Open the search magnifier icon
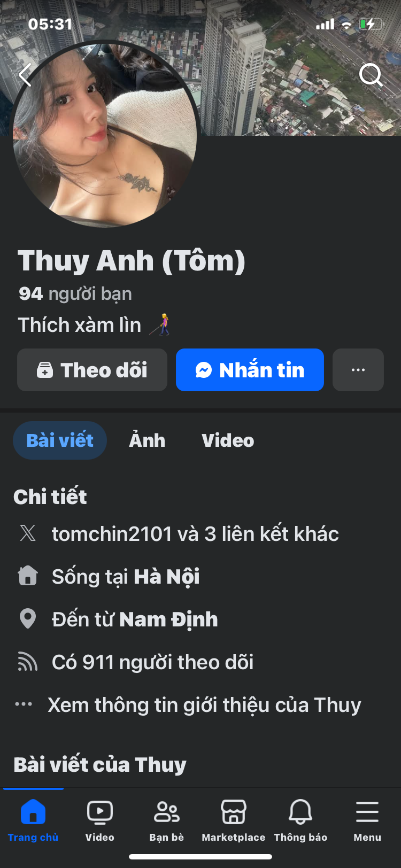Screen dimensions: 401x868 (371, 75)
